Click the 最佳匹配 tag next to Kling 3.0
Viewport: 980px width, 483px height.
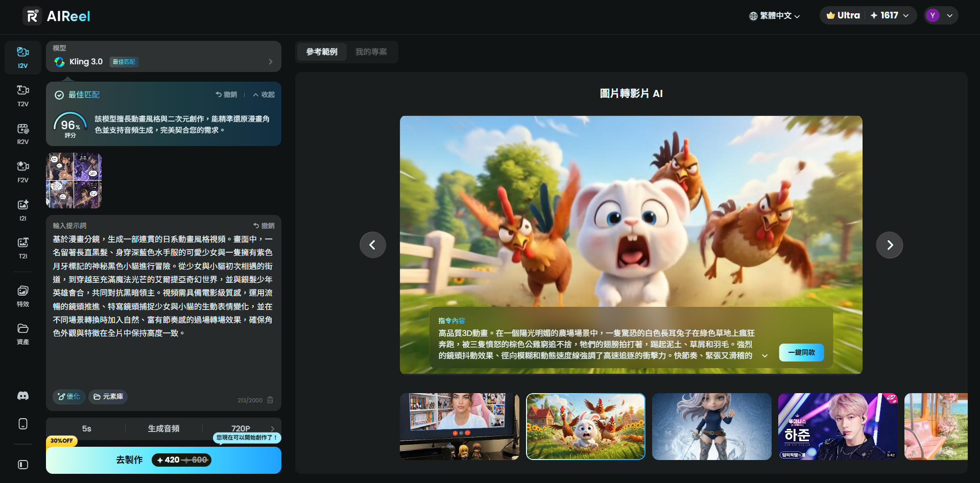click(x=124, y=62)
